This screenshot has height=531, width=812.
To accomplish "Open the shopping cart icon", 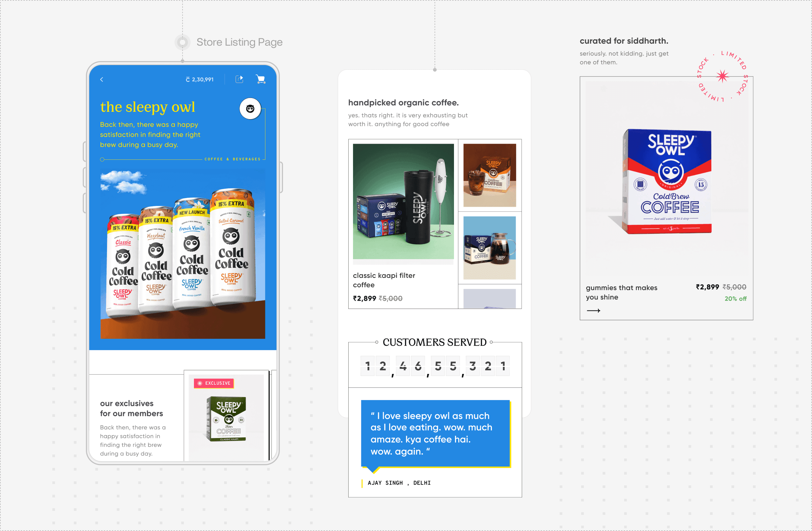I will (261, 79).
